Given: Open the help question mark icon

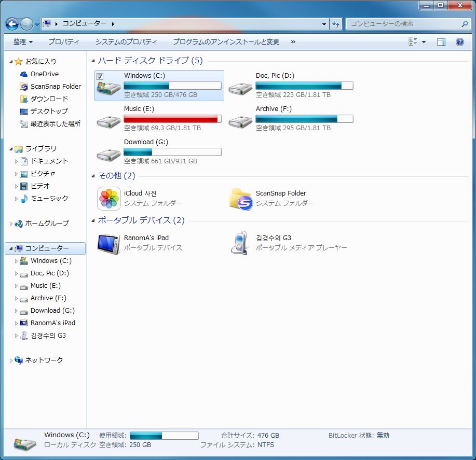Looking at the screenshot, I should [459, 42].
